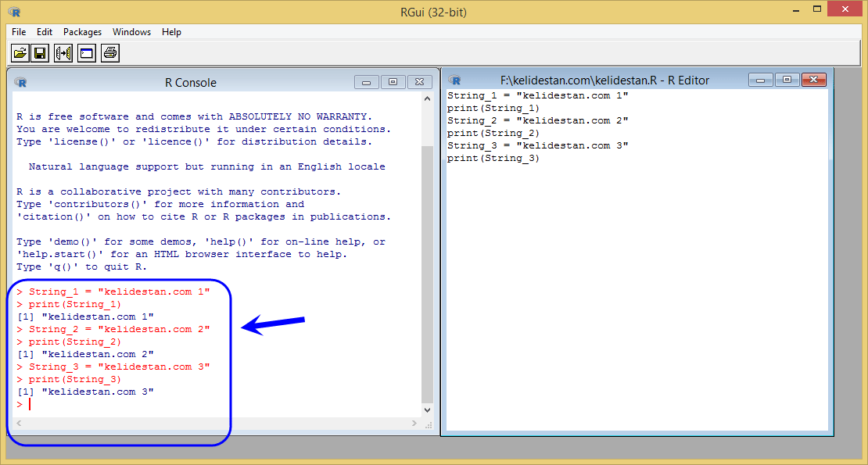Screen dimensions: 868x465
Task: Click the console vertical scrollbar up arrow
Action: 428,99
